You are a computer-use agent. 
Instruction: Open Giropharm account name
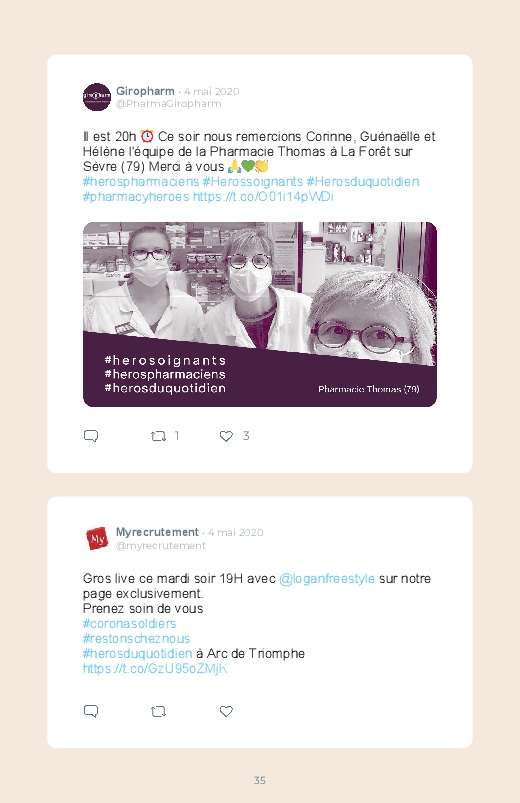(145, 91)
